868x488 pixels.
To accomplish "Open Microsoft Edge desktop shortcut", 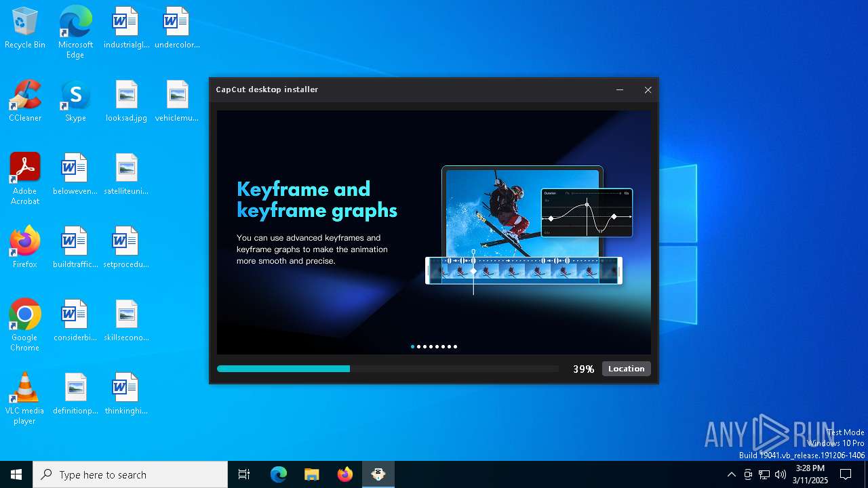I will pyautogui.click(x=75, y=33).
